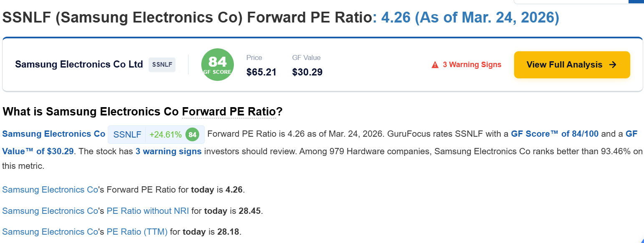Open the 3 Warning Signs link in card

tap(472, 65)
